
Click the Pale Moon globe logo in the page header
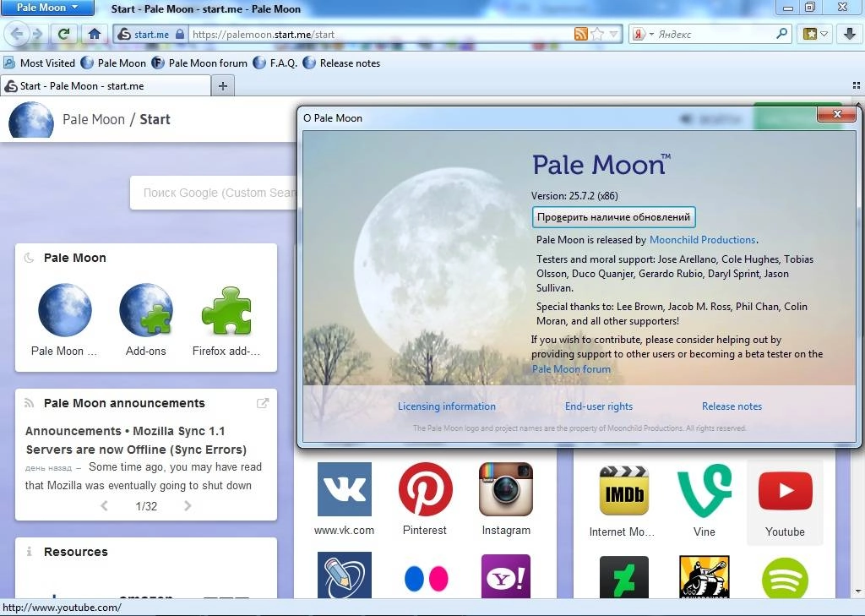coord(31,120)
